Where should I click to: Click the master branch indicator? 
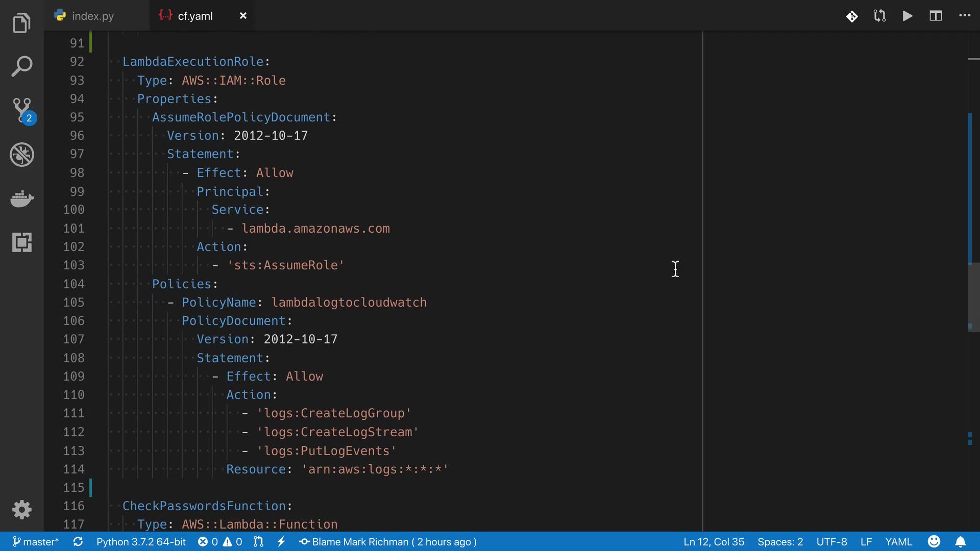coord(35,542)
